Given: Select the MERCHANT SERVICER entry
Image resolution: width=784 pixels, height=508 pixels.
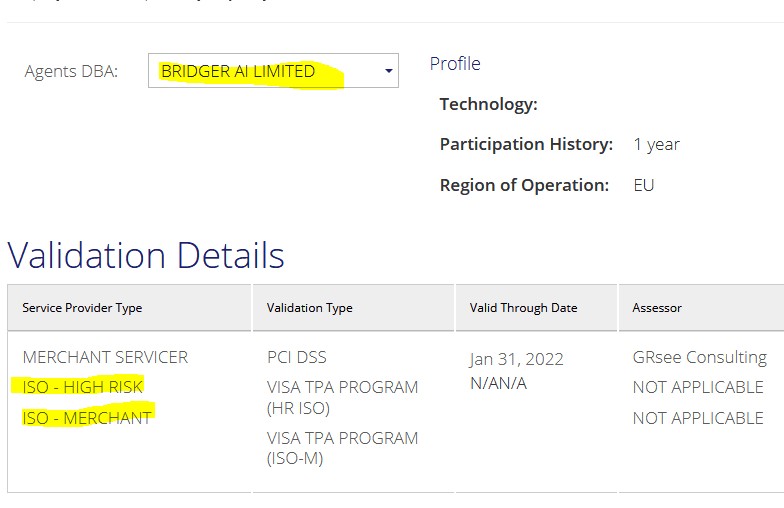Looking at the screenshot, I should click(105, 357).
